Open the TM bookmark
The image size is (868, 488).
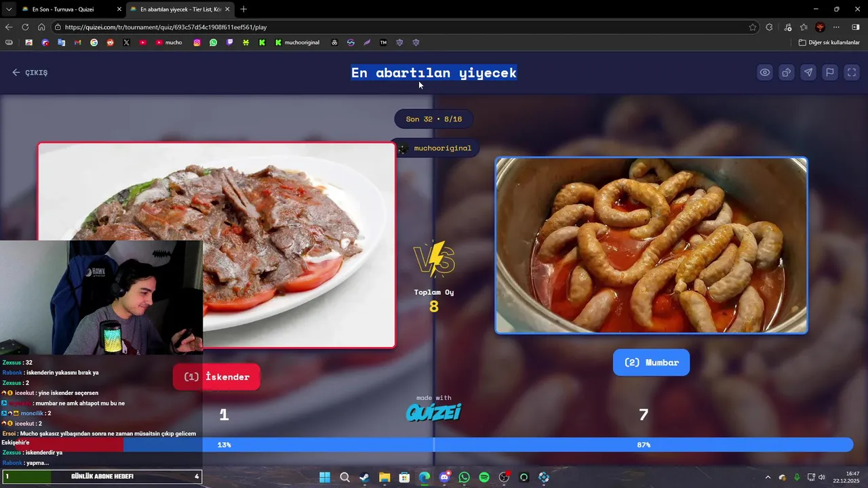pyautogui.click(x=383, y=42)
